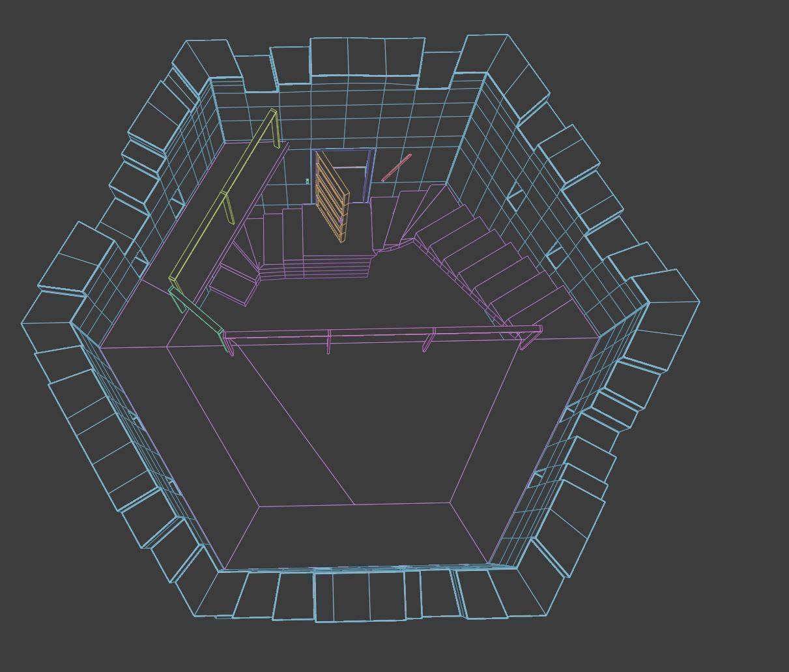The width and height of the screenshot is (789, 672).
Task: Select the yellow handrail wireframe
Action: 225,198
